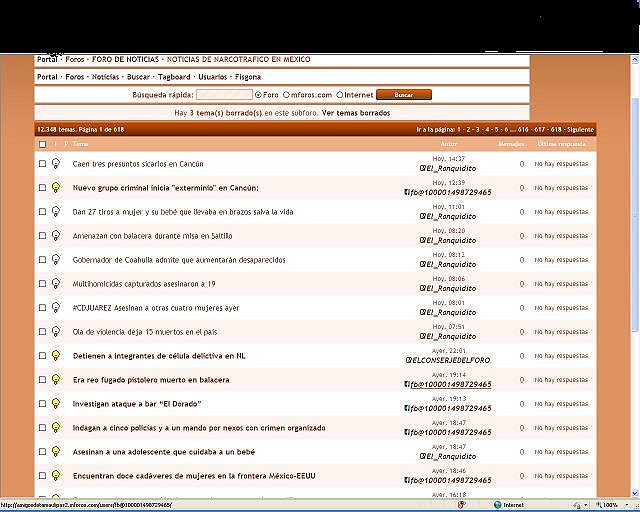Select the 'Foro' search radio button
The height and width of the screenshot is (512, 640).
point(258,95)
